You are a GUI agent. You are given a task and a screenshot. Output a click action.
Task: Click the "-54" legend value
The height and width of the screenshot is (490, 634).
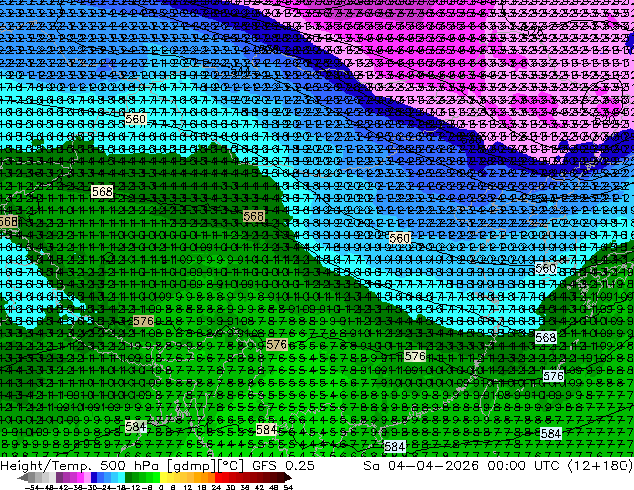32,488
